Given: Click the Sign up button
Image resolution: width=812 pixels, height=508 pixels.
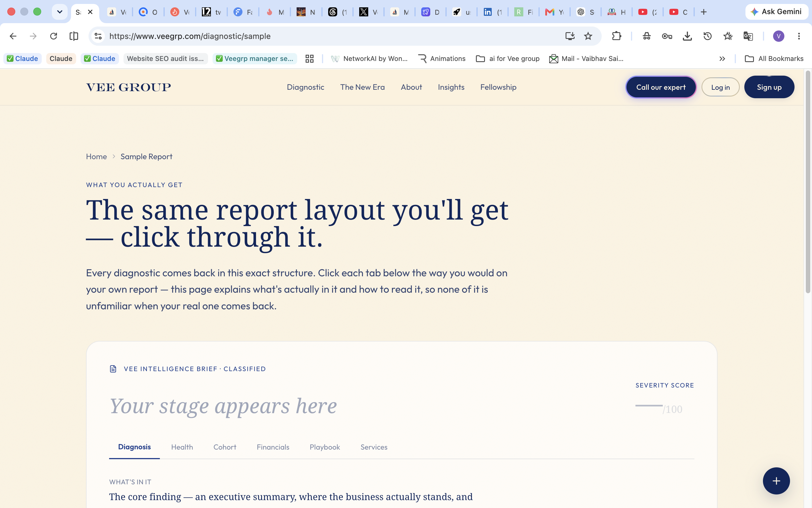Looking at the screenshot, I should [x=769, y=87].
